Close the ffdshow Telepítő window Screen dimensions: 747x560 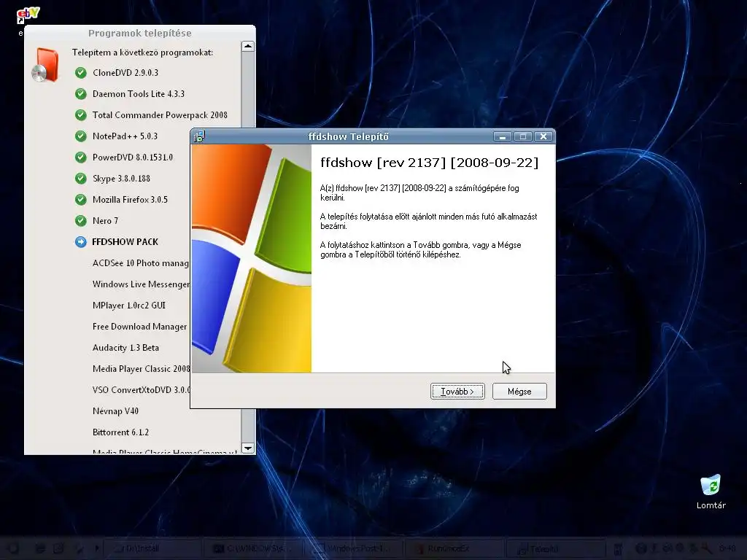coord(543,136)
